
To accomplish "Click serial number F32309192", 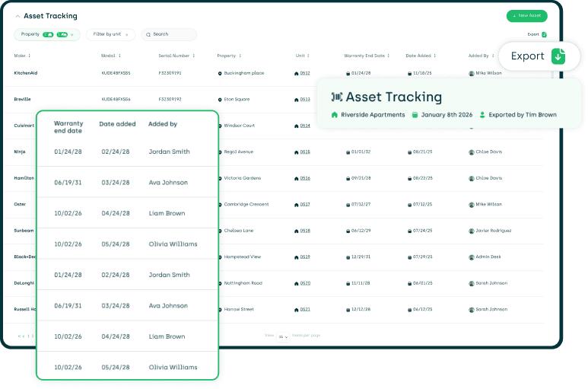I will [170, 100].
